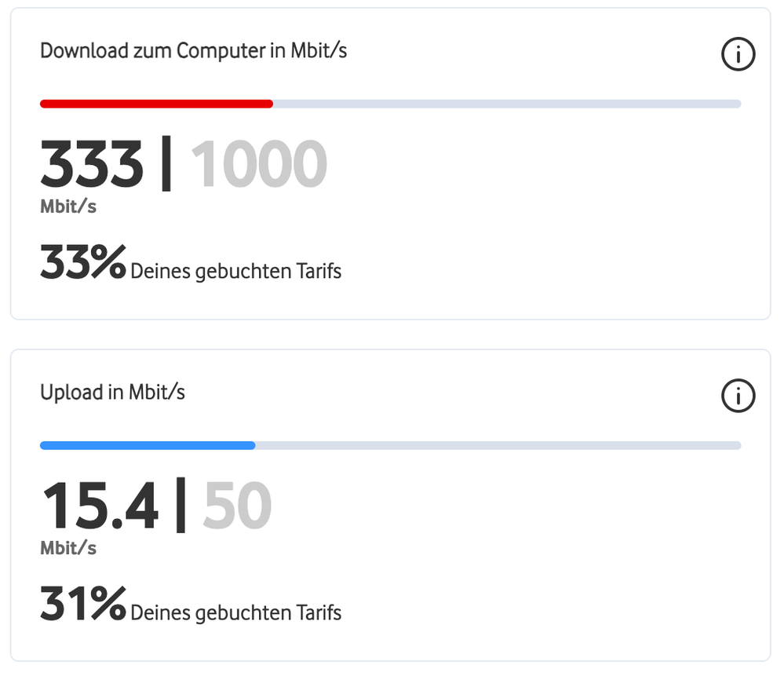Select the grayed 50 upload maximum value
This screenshot has height=676, width=784.
click(237, 506)
